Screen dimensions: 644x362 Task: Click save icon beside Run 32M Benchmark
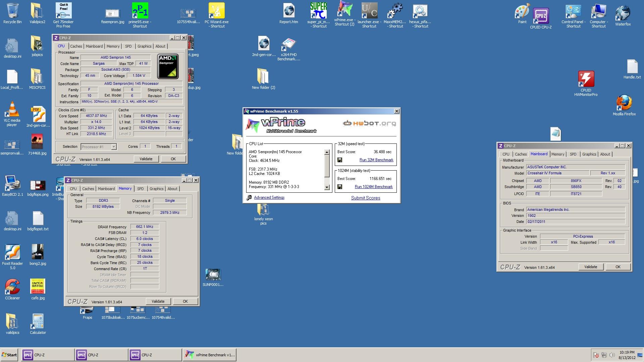click(x=340, y=160)
